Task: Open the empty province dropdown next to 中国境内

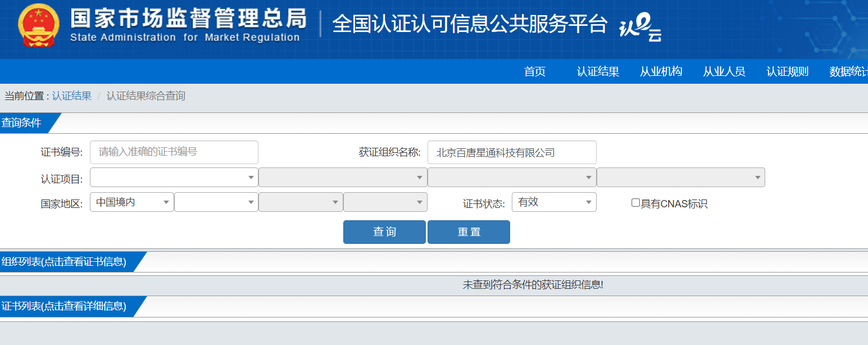Action: [216, 202]
